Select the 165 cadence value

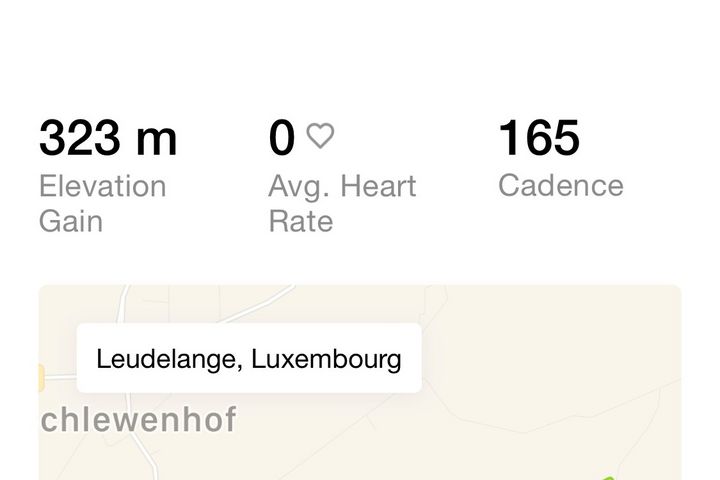pos(539,138)
